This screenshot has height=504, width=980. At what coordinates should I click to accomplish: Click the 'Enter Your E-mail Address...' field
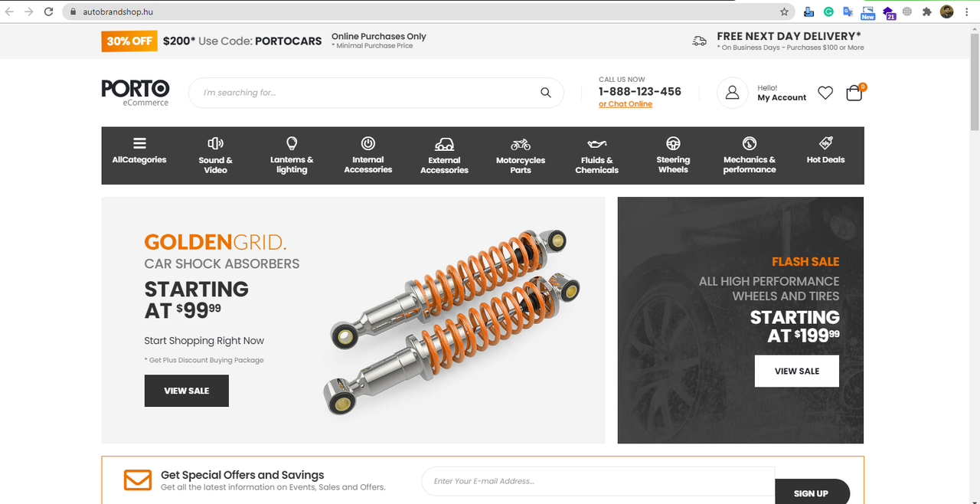[598, 481]
